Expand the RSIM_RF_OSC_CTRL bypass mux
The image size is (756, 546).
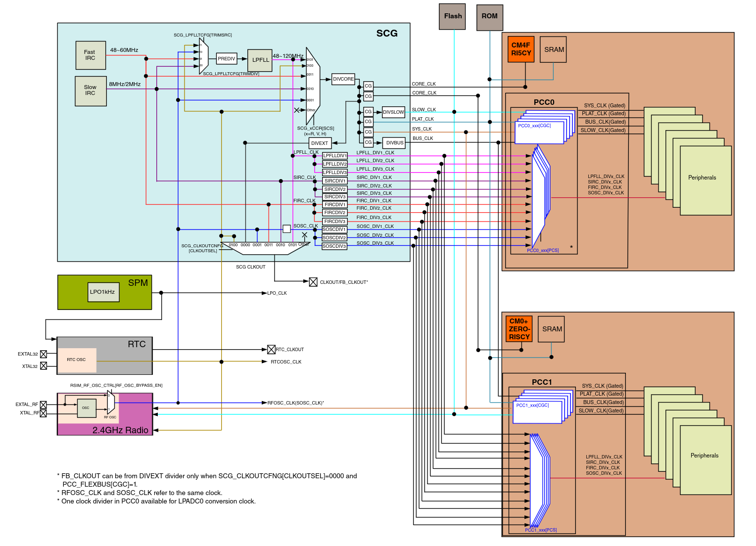(111, 402)
